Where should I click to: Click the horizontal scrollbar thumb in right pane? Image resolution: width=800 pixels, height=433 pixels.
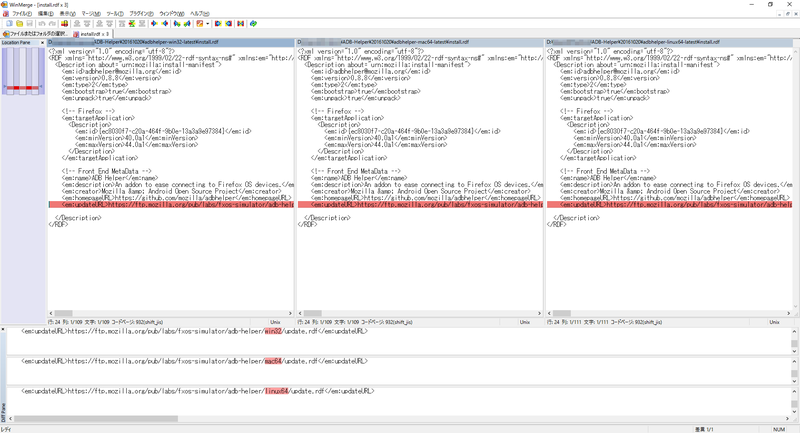pos(562,313)
